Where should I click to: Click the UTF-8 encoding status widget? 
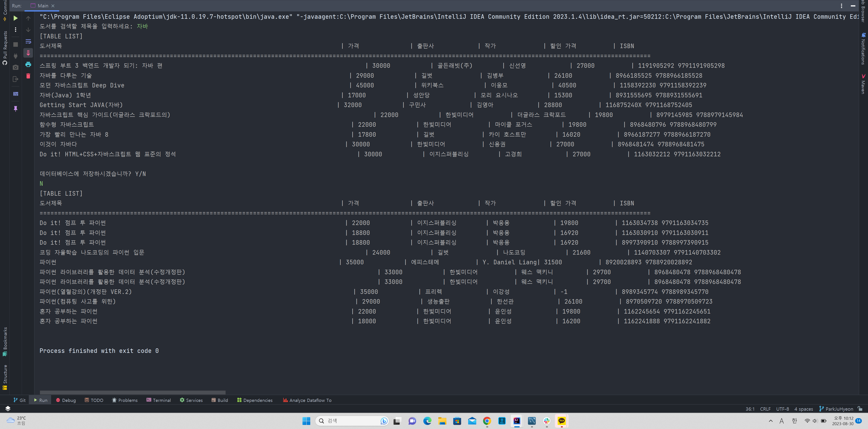pyautogui.click(x=782, y=409)
